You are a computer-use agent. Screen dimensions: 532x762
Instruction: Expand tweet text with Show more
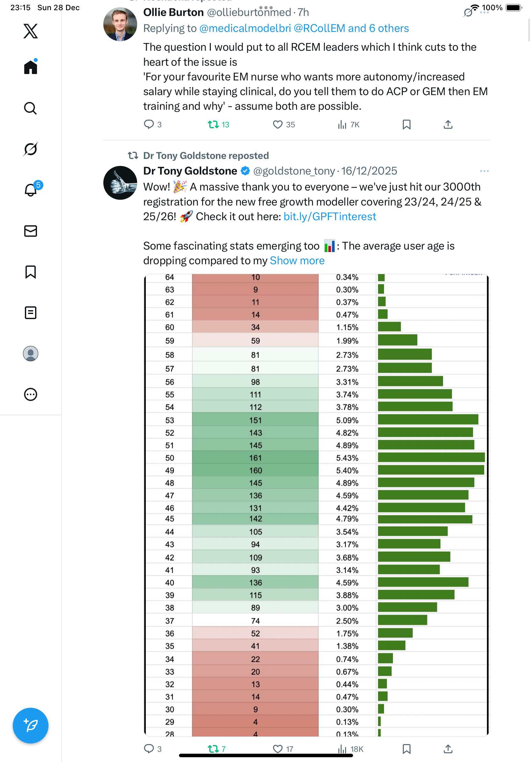tap(297, 260)
